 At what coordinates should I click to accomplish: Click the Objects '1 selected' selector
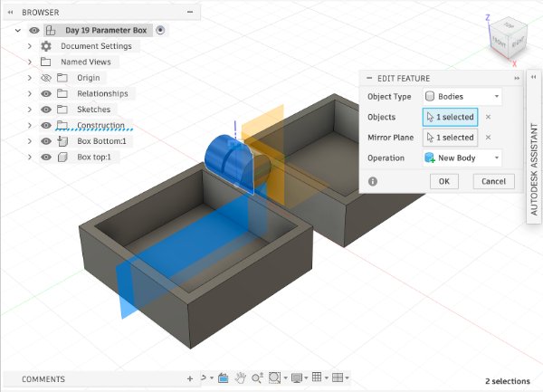pyautogui.click(x=450, y=117)
